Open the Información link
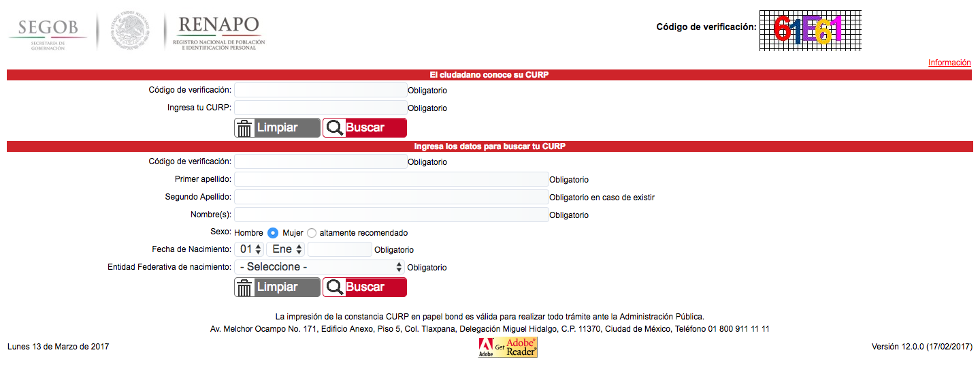The height and width of the screenshot is (391, 980). point(949,63)
